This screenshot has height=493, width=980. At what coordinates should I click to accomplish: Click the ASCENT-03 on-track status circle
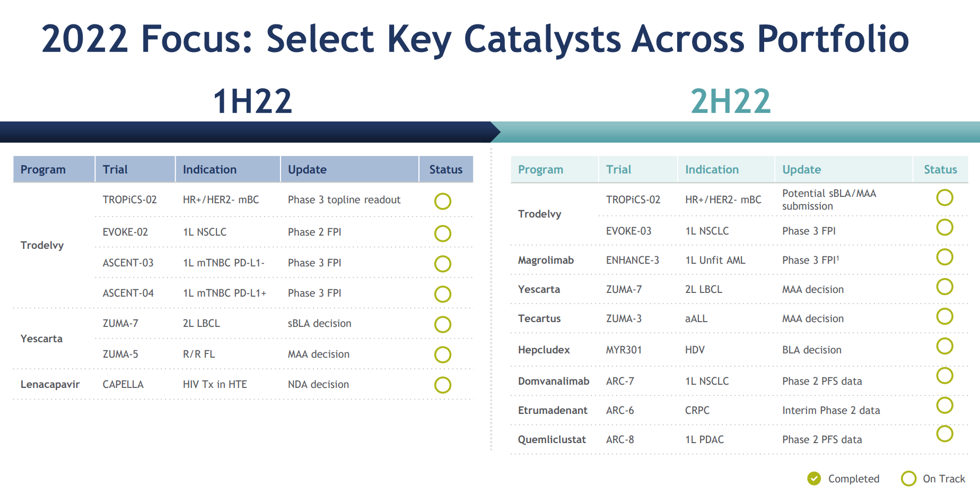443,264
